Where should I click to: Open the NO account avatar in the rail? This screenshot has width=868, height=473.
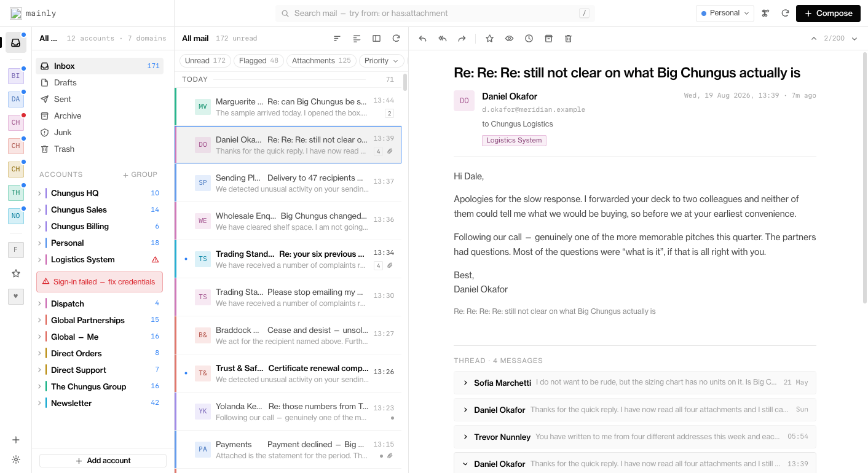pyautogui.click(x=16, y=216)
